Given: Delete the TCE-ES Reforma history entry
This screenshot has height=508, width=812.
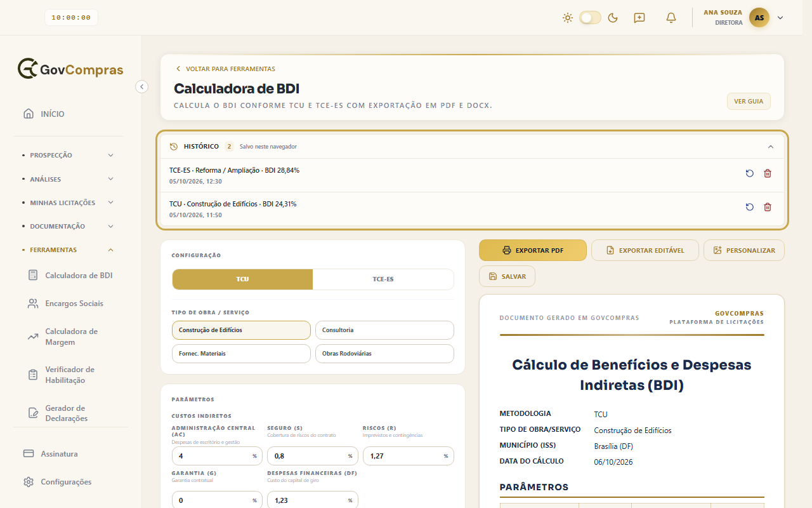Looking at the screenshot, I should point(768,173).
